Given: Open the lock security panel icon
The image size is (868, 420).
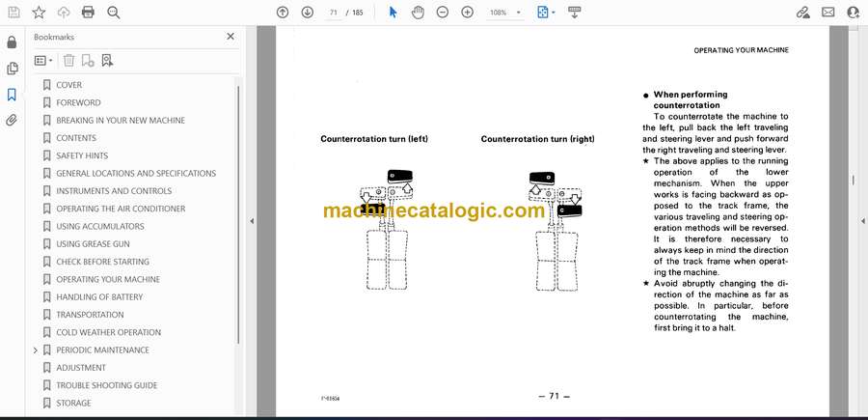Looking at the screenshot, I should (x=12, y=42).
